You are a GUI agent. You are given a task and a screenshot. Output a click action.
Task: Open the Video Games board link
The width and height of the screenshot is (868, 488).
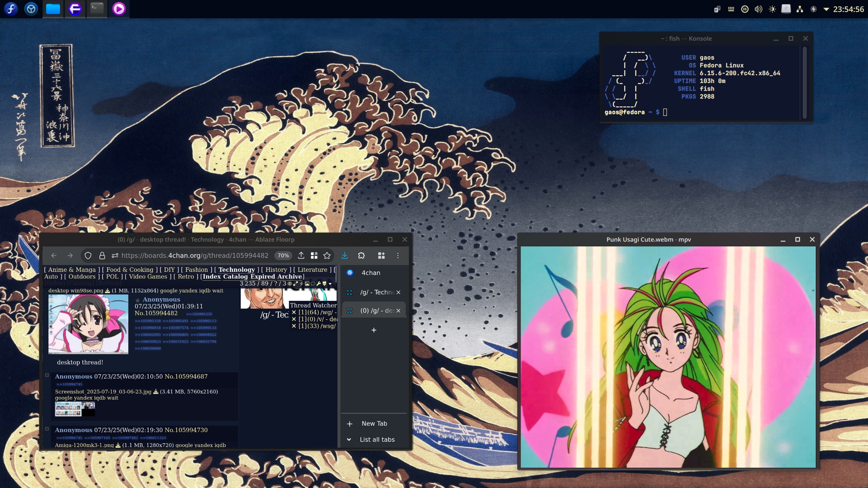coord(148,277)
